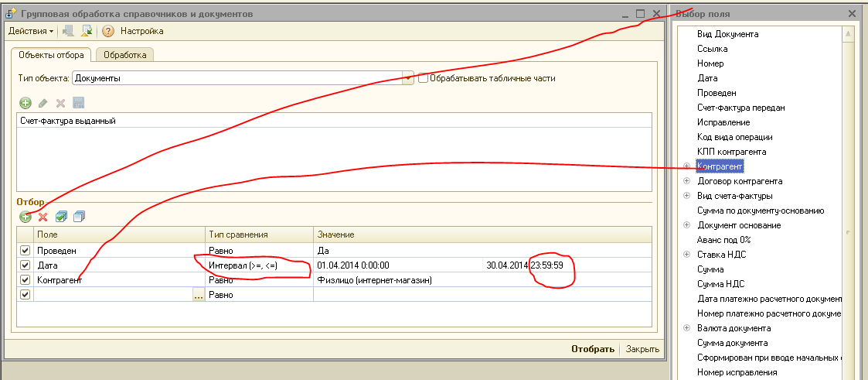This screenshot has width=868, height=380.
Task: Switch to the Обработка tab
Action: point(125,56)
